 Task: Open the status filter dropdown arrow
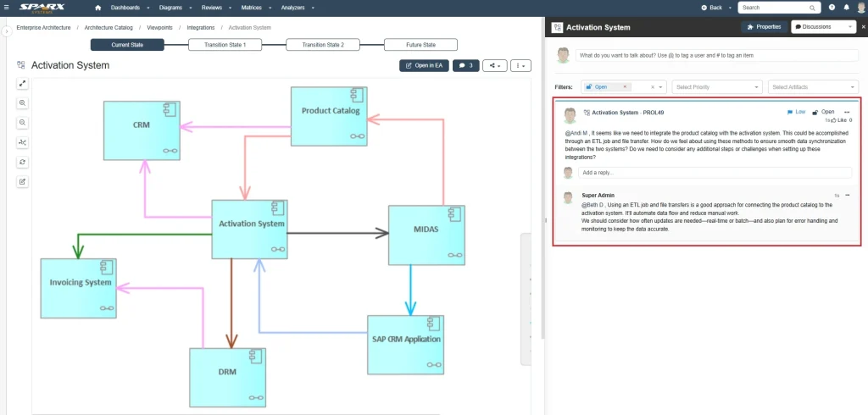tap(660, 87)
